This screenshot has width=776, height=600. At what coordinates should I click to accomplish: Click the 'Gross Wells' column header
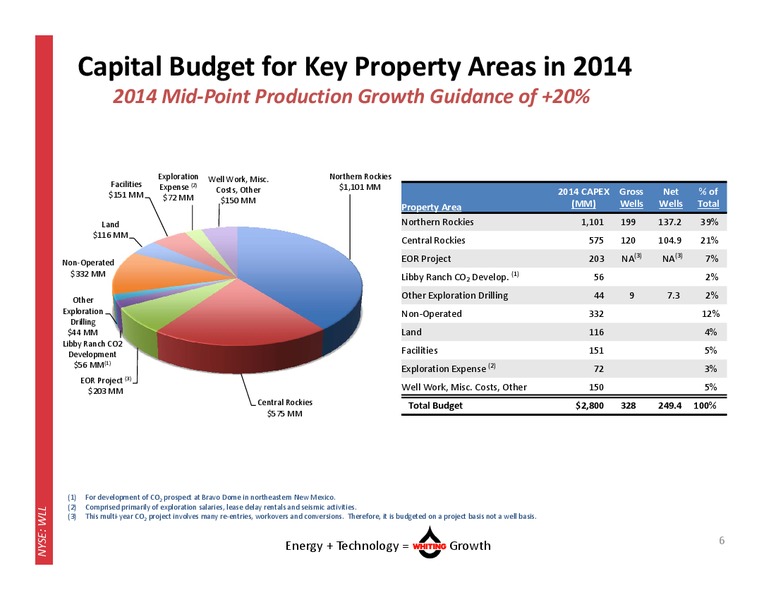point(631,198)
